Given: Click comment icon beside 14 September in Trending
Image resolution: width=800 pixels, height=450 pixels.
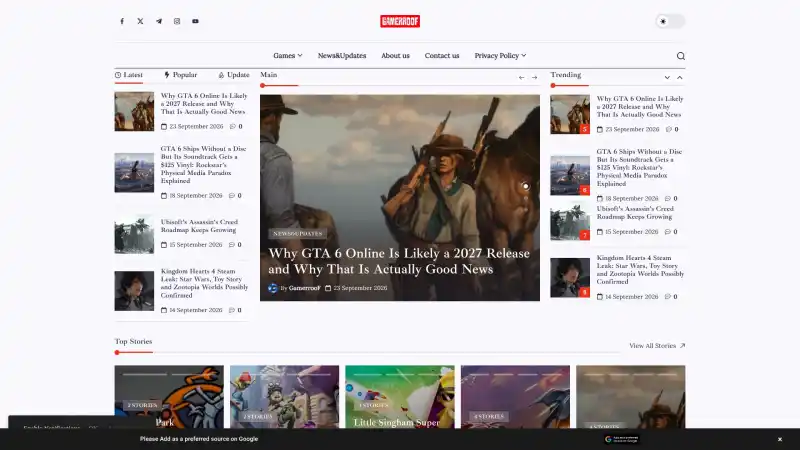Looking at the screenshot, I should (x=667, y=297).
